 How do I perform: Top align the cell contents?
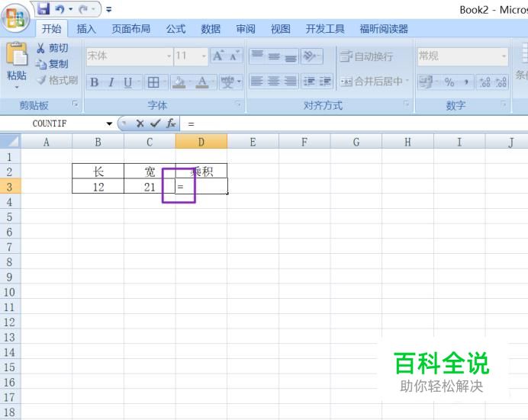click(x=258, y=56)
